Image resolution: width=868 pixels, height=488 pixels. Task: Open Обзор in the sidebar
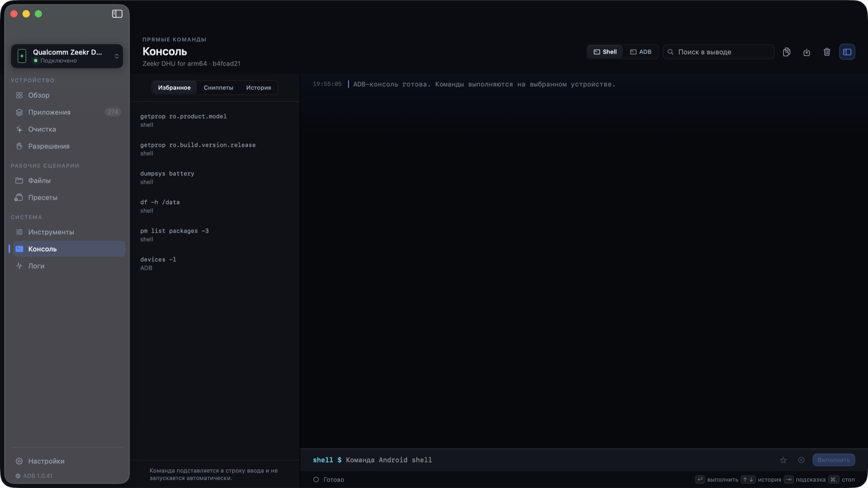pyautogui.click(x=67, y=95)
